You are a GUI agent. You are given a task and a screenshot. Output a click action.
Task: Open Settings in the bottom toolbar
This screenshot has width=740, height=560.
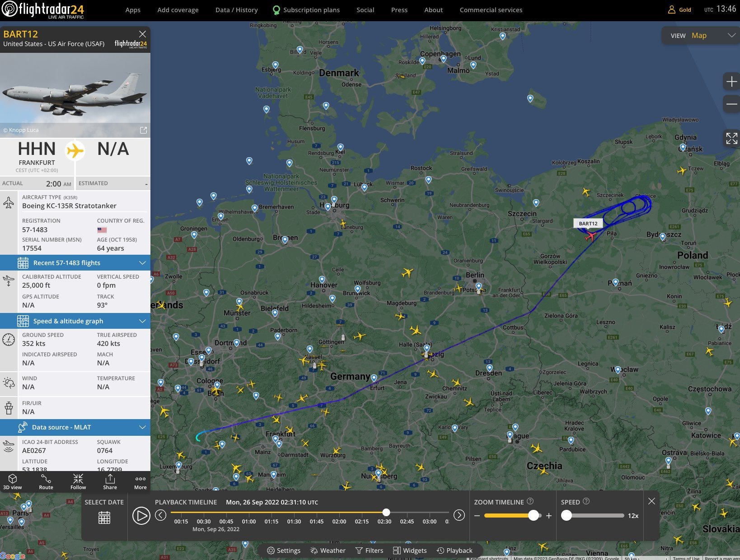(284, 551)
